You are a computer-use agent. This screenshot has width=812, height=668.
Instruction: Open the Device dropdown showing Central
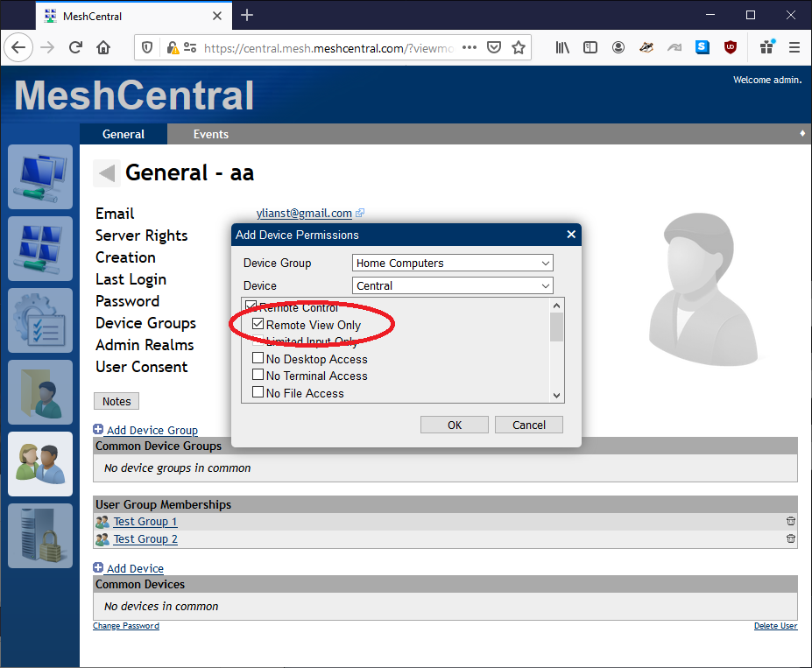[453, 285]
